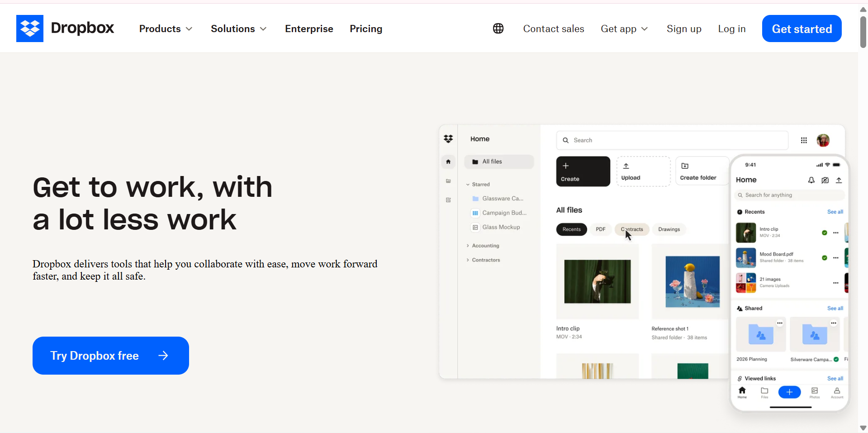Expand the Products dropdown menu
This screenshot has width=868, height=433.
pos(166,29)
